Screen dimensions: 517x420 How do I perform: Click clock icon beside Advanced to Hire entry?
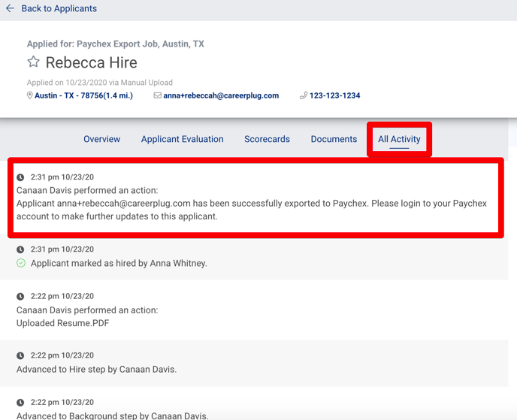(x=20, y=355)
